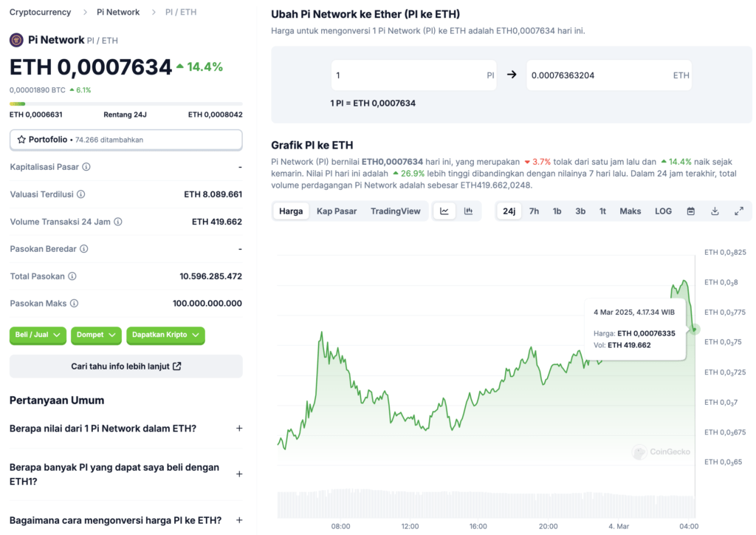Click the star icon in Portofolio button

pyautogui.click(x=21, y=140)
